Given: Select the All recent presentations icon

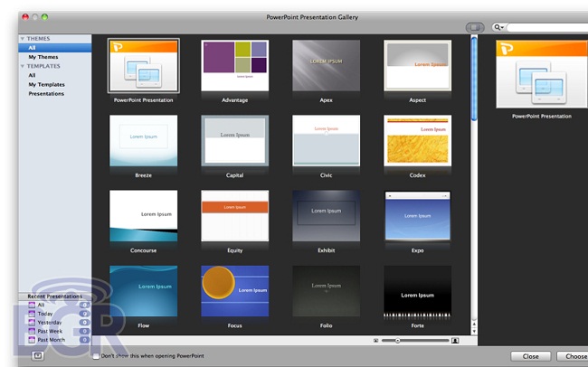Looking at the screenshot, I should 32,305.
